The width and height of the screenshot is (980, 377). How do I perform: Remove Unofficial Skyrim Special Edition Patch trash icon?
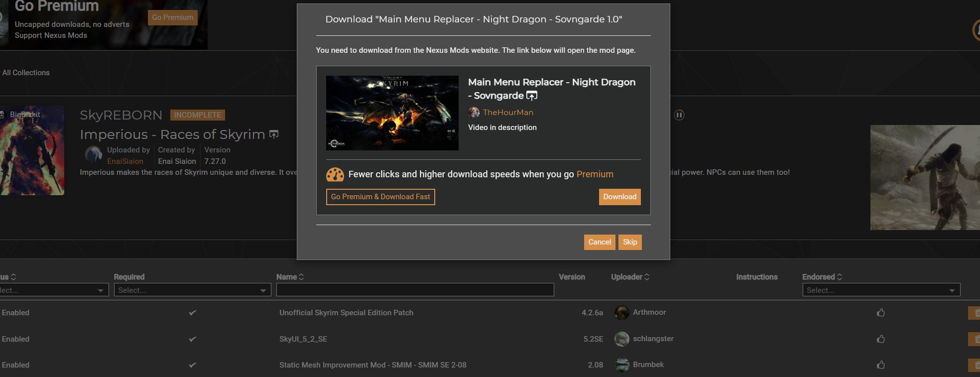pyautogui.click(x=975, y=313)
